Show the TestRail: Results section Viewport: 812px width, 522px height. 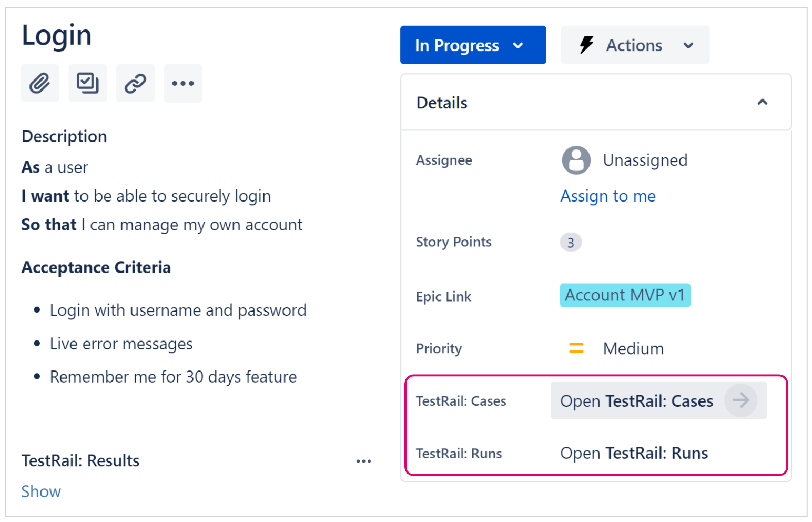point(41,491)
